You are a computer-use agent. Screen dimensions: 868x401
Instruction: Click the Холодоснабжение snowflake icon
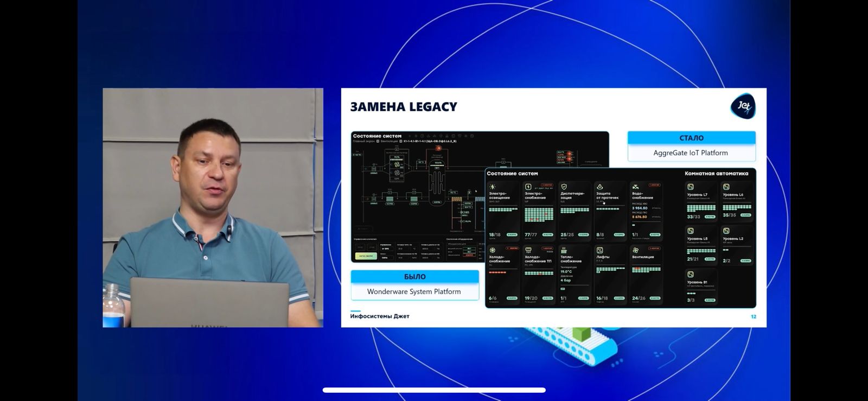tap(493, 250)
